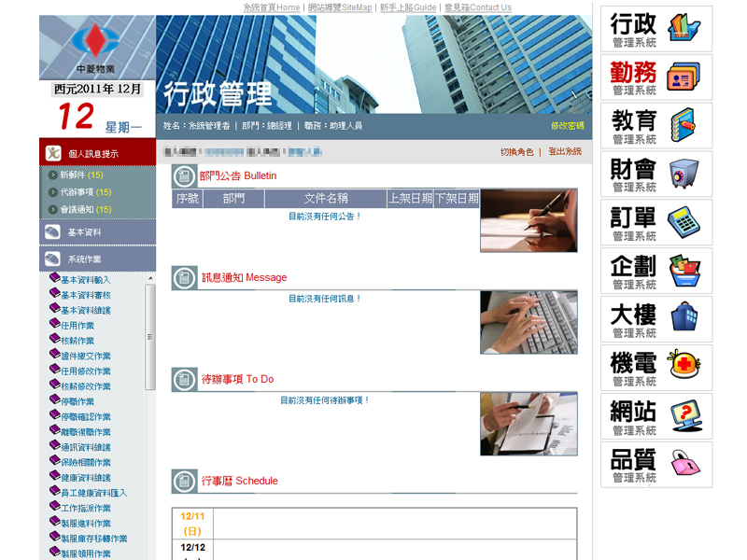Screen dimensions: 747x560
Task: Open 證件繳交作業 menu item
Action: click(86, 357)
